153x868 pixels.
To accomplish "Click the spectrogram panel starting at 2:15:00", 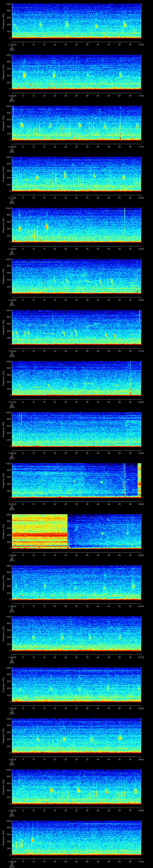I will point(77,72).
